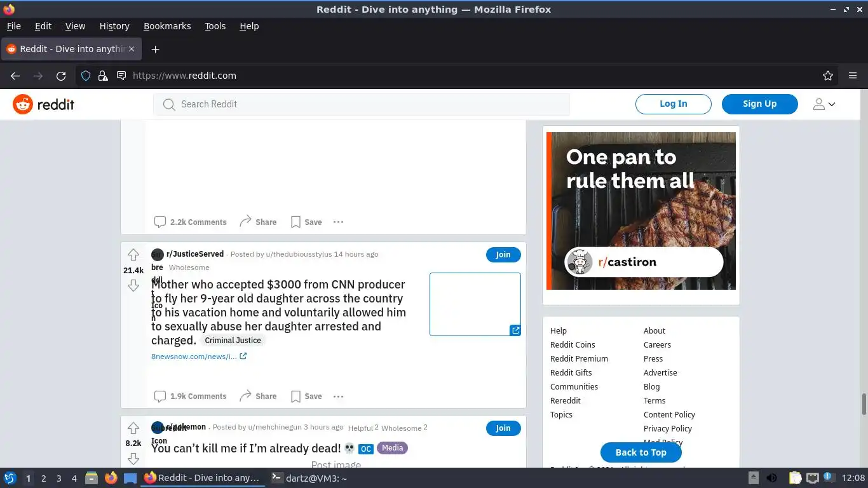Open the r/JusticeServed subreddit link
Screen dimensions: 868x488
pyautogui.click(x=195, y=254)
